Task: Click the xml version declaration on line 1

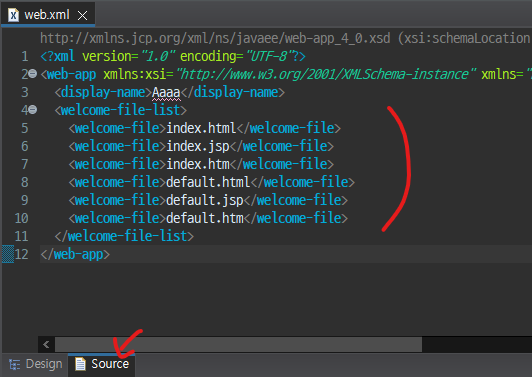Action: click(173, 56)
